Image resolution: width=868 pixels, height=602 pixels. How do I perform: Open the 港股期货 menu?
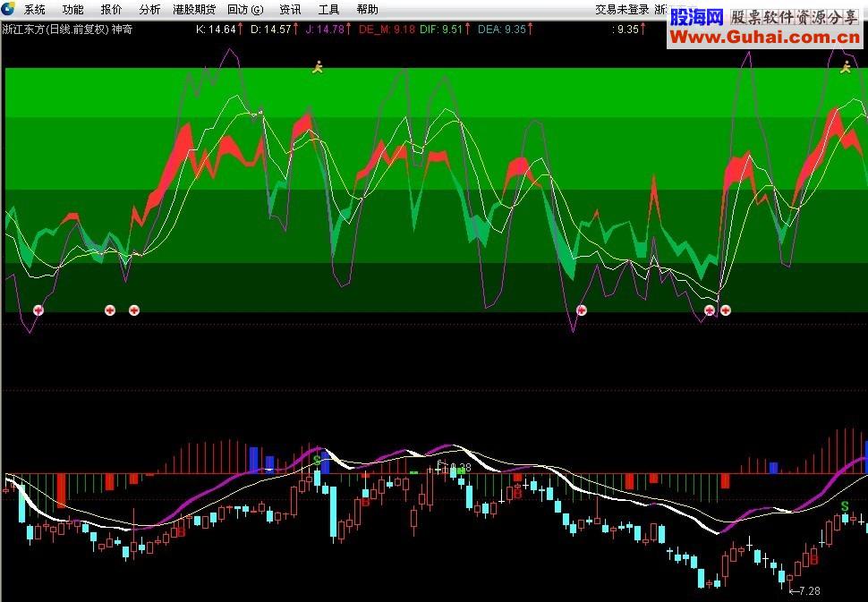click(x=194, y=10)
